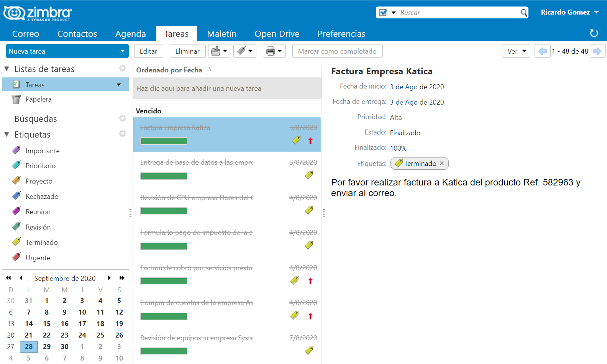
Task: Switch to the Correo tab
Action: (25, 34)
